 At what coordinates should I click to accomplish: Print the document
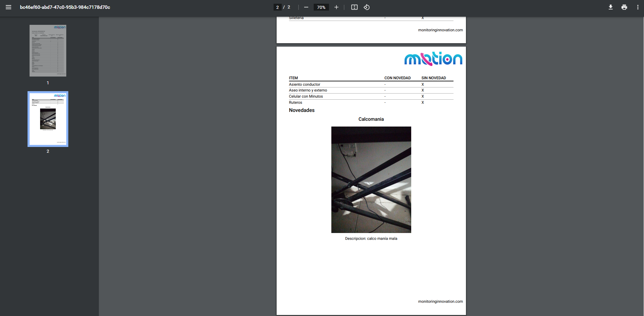(x=624, y=7)
